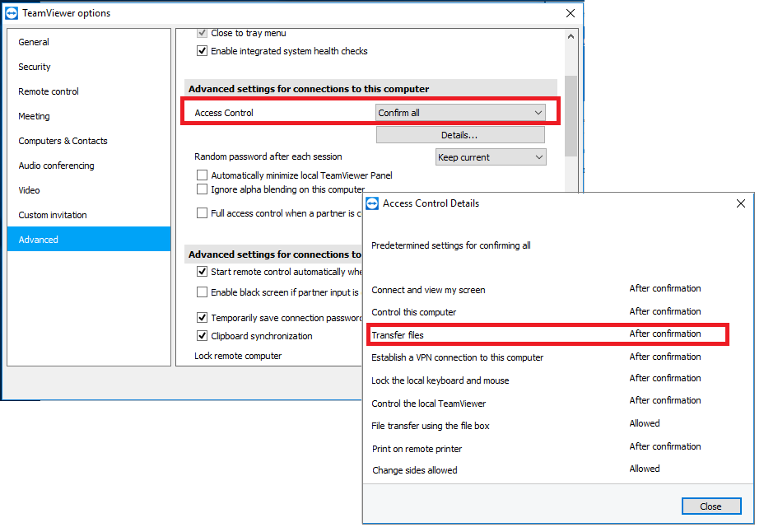The width and height of the screenshot is (764, 532).
Task: Click the Access Control label
Action: pos(224,113)
